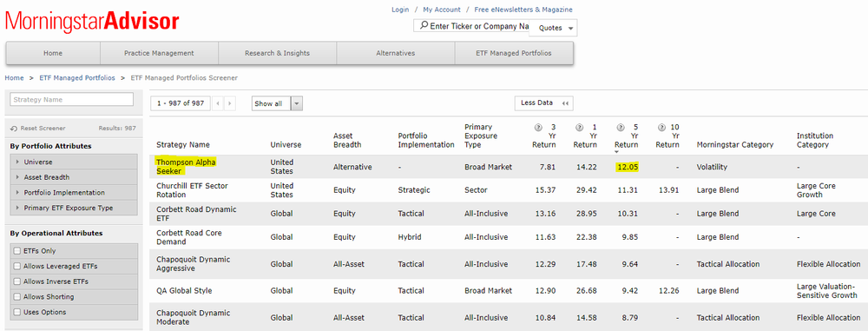Sort by Universe column header
The width and height of the screenshot is (868, 331).
pyautogui.click(x=286, y=145)
